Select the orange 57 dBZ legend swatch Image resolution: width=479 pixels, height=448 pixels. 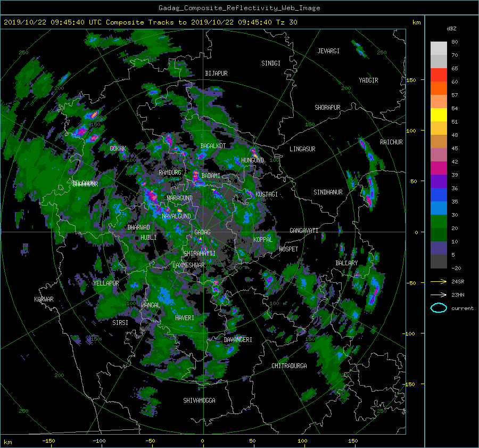pyautogui.click(x=439, y=88)
